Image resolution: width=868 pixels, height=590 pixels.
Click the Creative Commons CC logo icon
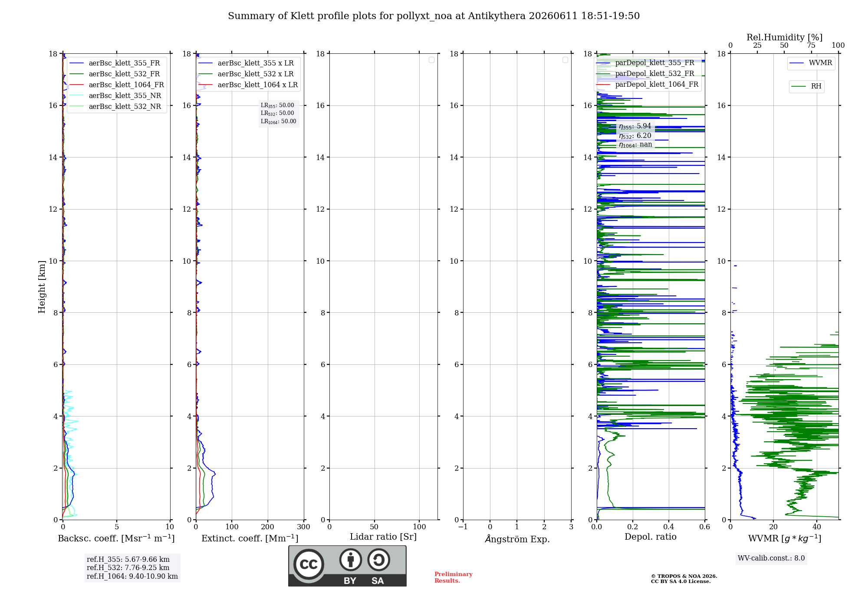309,564
